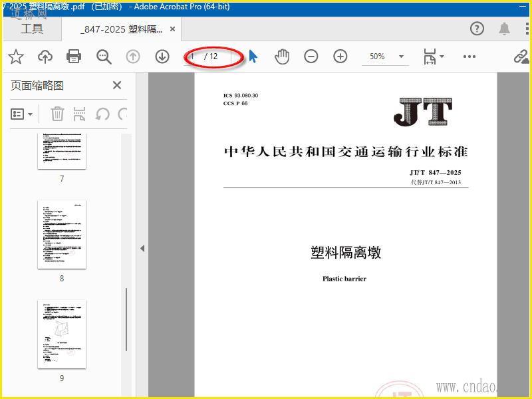Viewport: 532px width, 399px height.
Task: Click the 塑料隔离墩 title text
Action: pyautogui.click(x=346, y=253)
